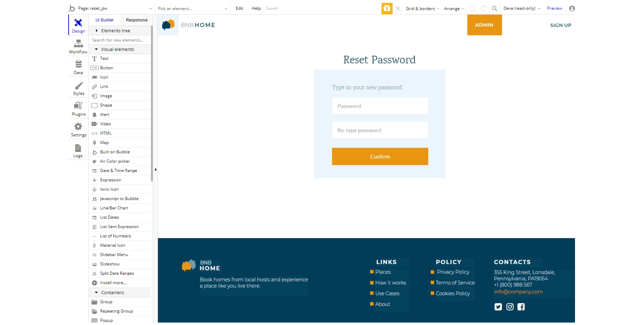
Task: Open the Help menu
Action: [x=256, y=8]
